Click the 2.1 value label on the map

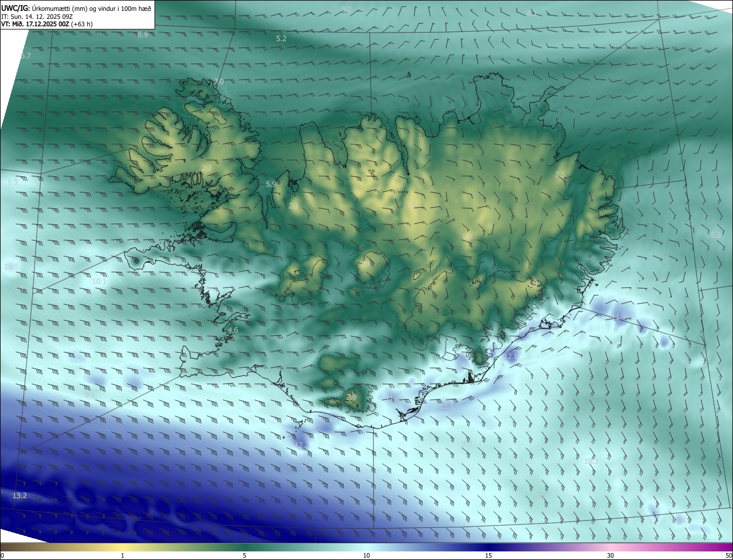[293, 206]
